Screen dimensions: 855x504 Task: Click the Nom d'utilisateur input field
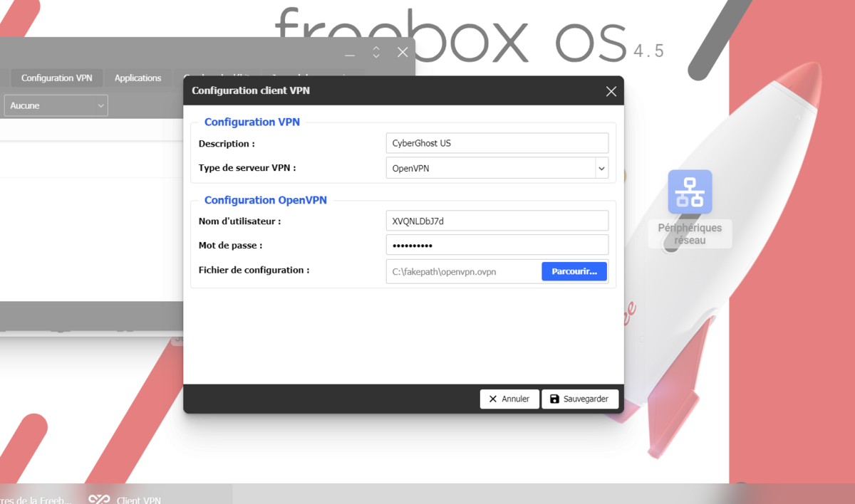pos(497,221)
